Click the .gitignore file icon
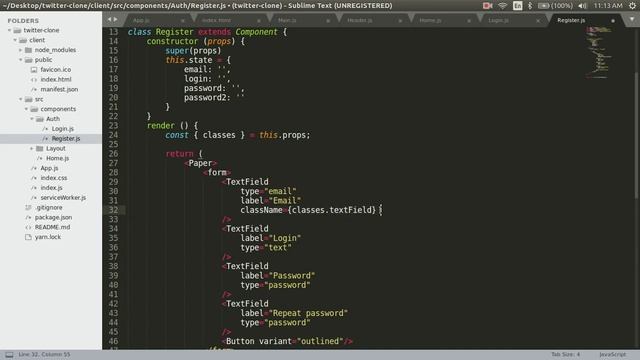 pyautogui.click(x=28, y=207)
